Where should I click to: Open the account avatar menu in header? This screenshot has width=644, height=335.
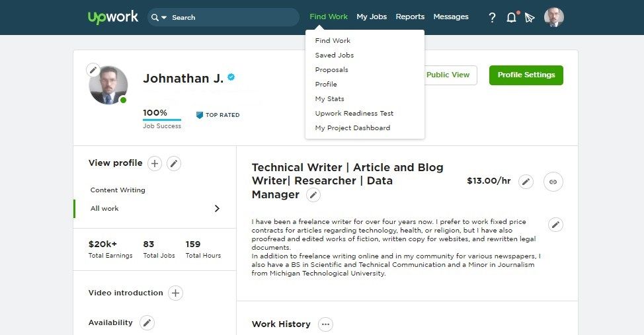pyautogui.click(x=553, y=17)
